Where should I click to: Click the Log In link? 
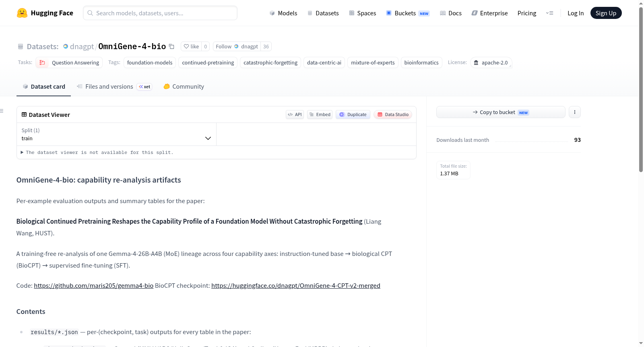click(x=576, y=13)
